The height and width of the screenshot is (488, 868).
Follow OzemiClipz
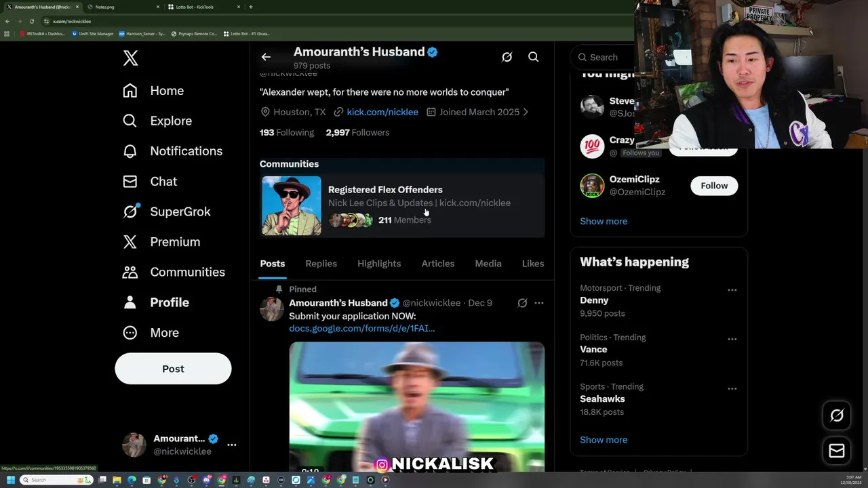pyautogui.click(x=714, y=186)
